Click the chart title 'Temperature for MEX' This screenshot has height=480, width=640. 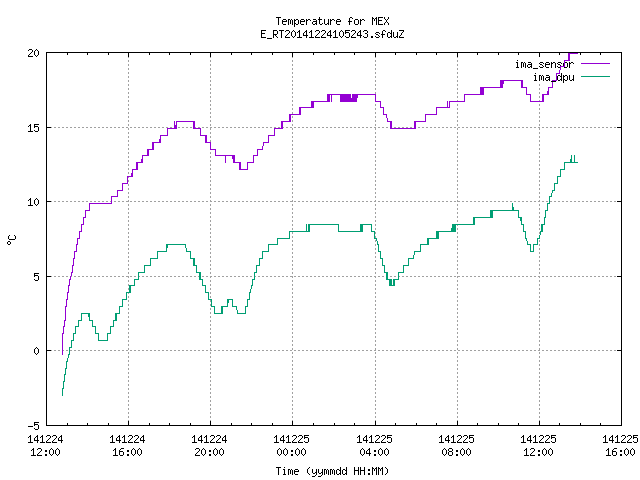click(332, 21)
